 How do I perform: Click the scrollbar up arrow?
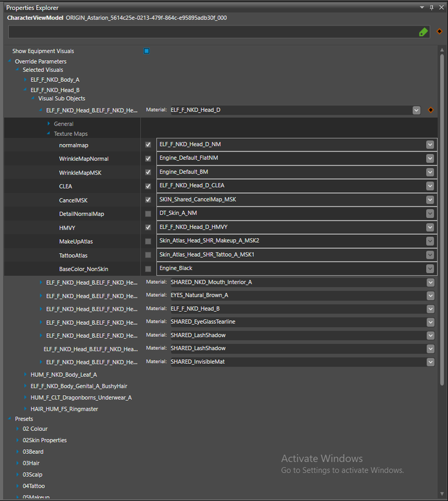click(x=442, y=50)
